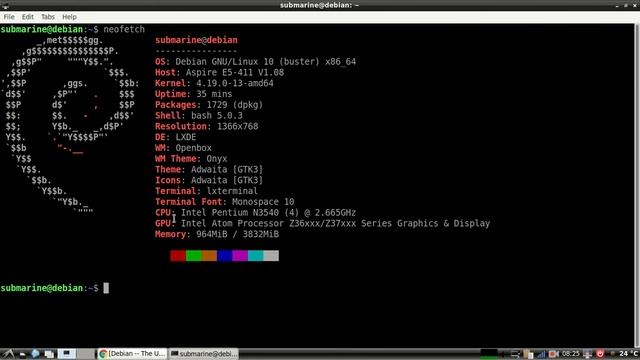Open the wireless signal strength tray icon

coord(542,354)
